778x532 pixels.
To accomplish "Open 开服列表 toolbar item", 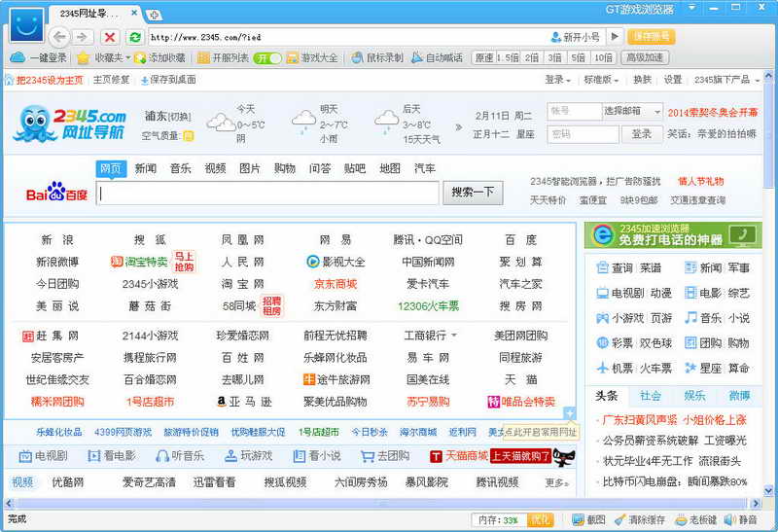I will pyautogui.click(x=223, y=58).
